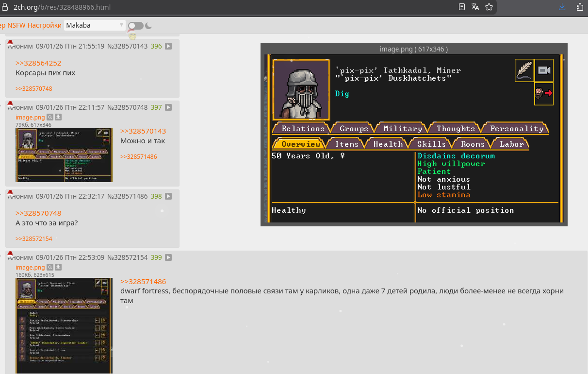This screenshot has height=374, width=588.
Task: Click post counter 399
Action: [156, 258]
